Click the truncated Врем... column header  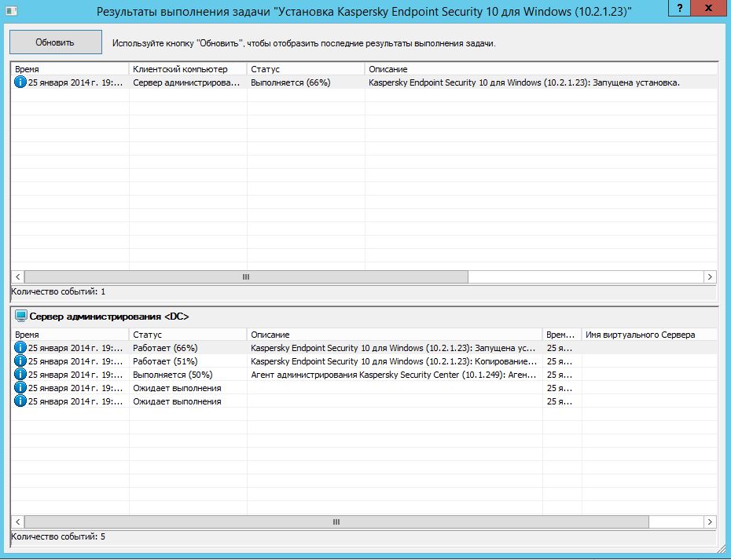point(562,335)
